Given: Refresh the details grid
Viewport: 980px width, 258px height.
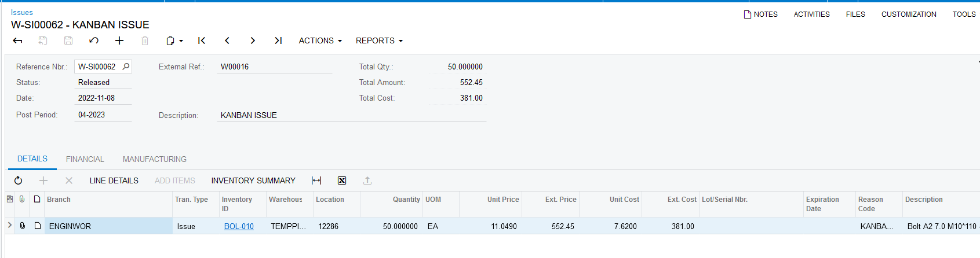Looking at the screenshot, I should click(x=18, y=180).
